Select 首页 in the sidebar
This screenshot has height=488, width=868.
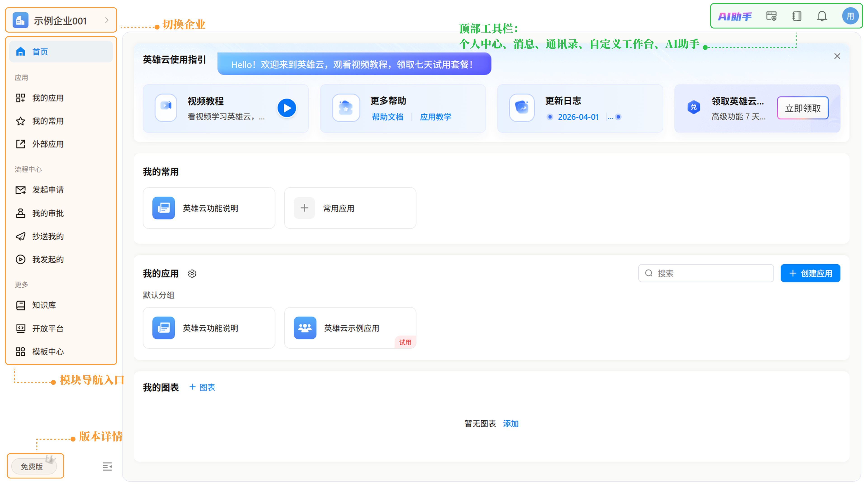coord(40,52)
